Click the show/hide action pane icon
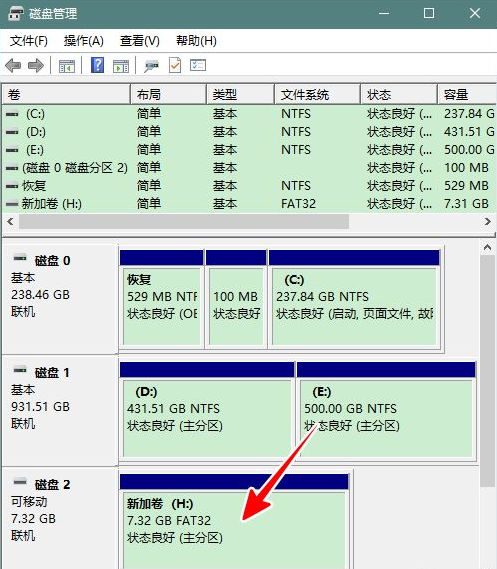 click(x=121, y=66)
